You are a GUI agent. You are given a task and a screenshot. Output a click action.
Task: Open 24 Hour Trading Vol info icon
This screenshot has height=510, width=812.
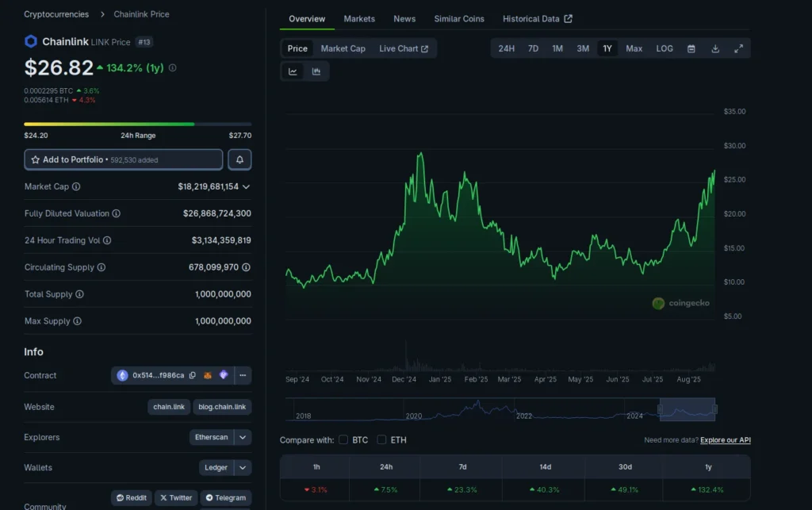point(107,240)
